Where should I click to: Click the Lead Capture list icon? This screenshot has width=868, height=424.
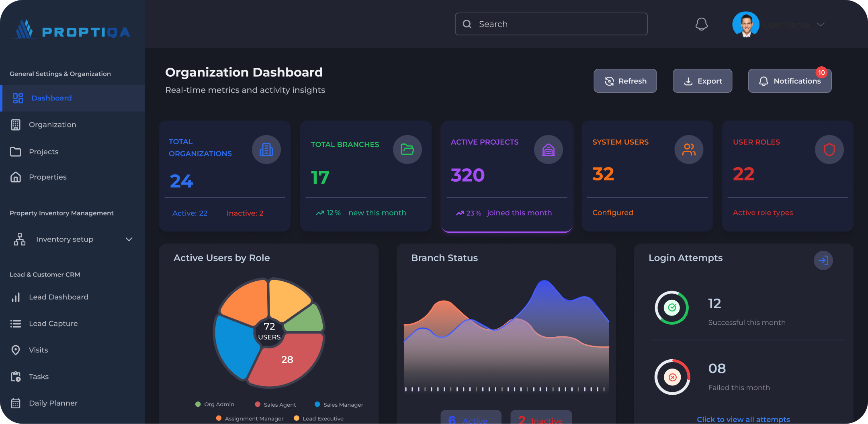tap(16, 324)
